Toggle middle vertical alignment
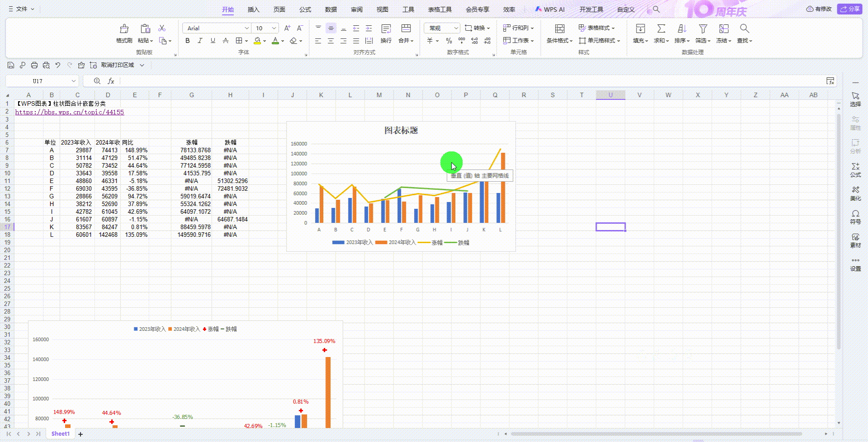868x442 pixels. (331, 28)
